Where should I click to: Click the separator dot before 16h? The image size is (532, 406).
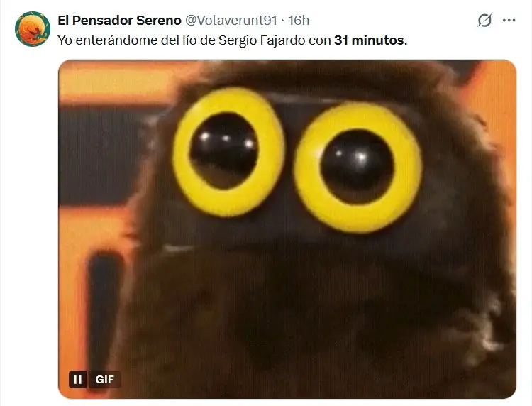point(282,21)
